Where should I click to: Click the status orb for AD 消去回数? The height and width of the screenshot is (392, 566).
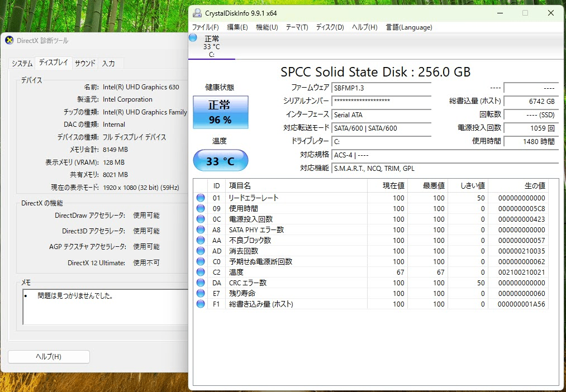tap(201, 251)
